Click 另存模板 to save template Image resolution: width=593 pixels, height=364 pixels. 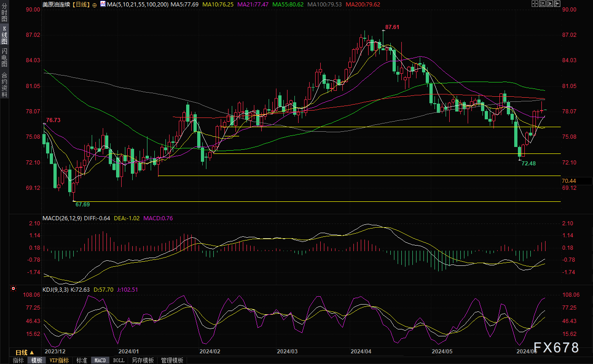tap(143, 360)
